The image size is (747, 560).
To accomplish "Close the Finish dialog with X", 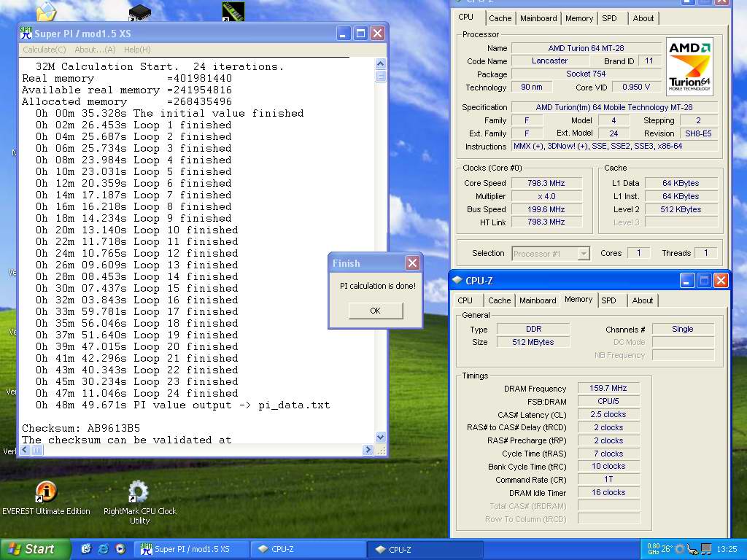I will [412, 262].
